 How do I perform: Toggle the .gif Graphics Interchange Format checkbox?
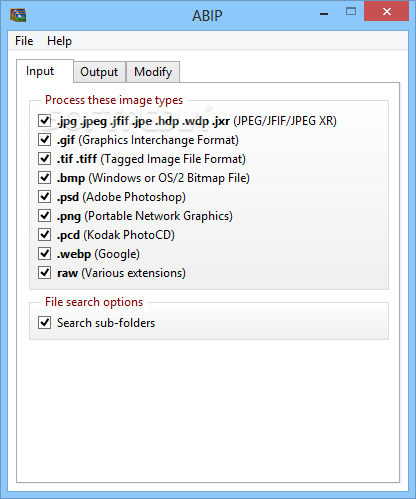[44, 140]
